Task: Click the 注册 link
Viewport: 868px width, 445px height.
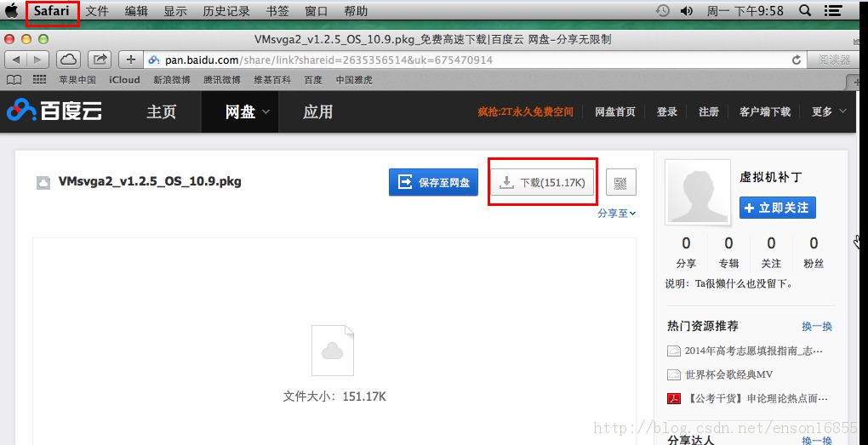Action: point(709,111)
